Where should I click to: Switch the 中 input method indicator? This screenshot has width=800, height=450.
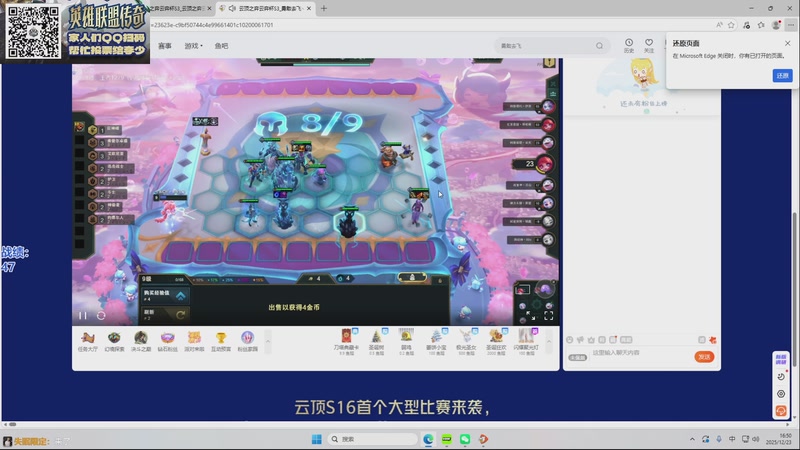tap(732, 439)
